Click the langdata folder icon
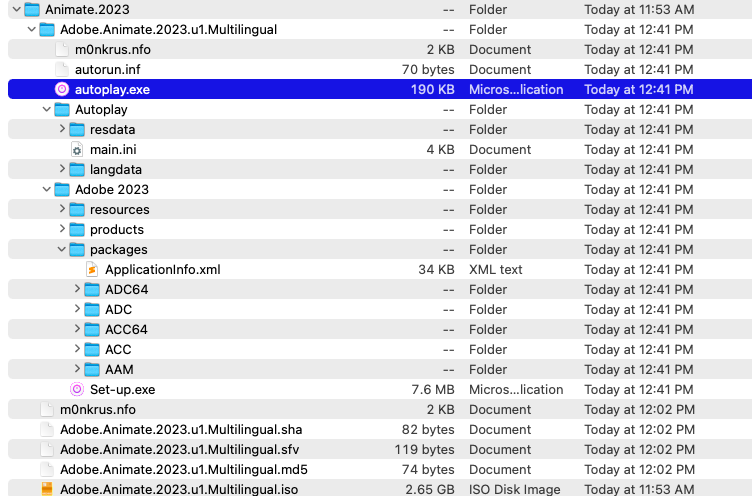The width and height of the screenshot is (752, 496). point(77,169)
